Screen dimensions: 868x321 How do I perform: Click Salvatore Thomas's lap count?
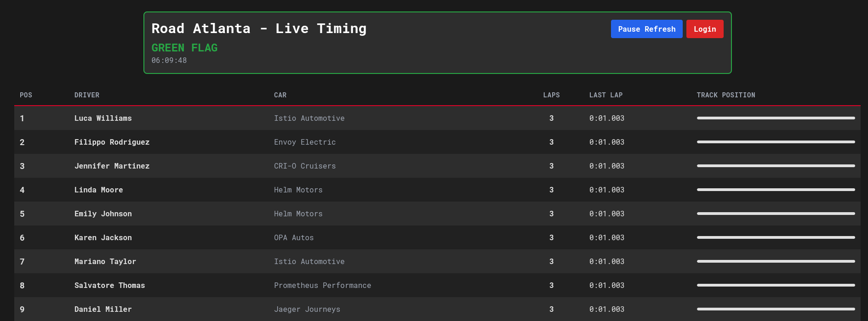551,285
